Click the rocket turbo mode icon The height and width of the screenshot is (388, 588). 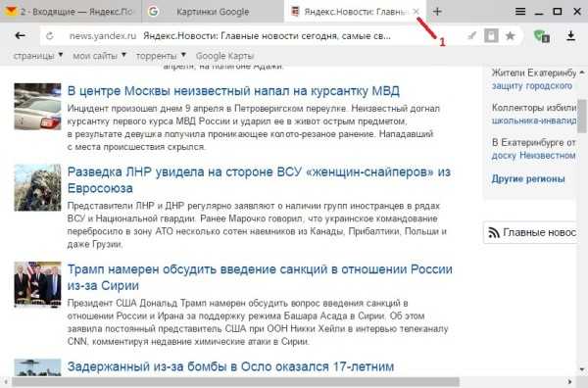tap(471, 36)
